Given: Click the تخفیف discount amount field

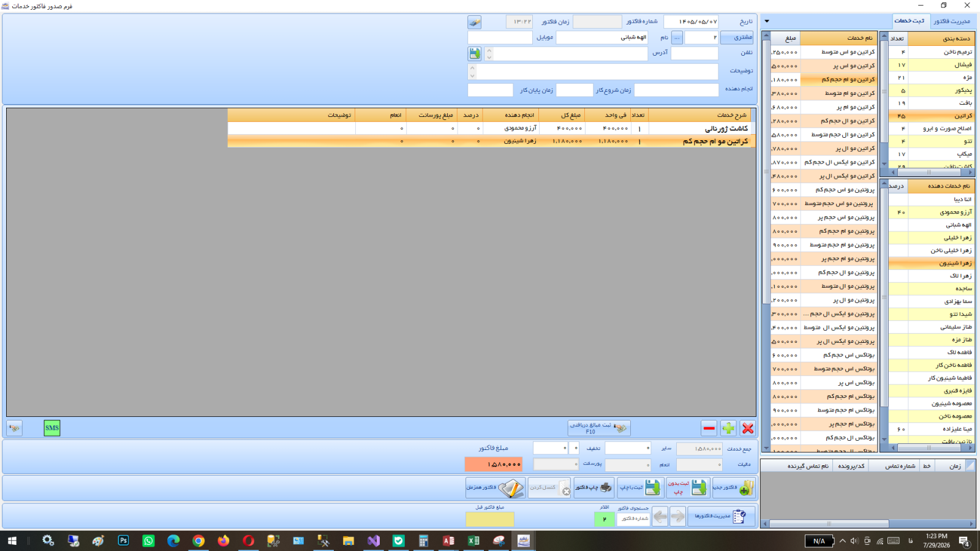Looking at the screenshot, I should pos(550,448).
